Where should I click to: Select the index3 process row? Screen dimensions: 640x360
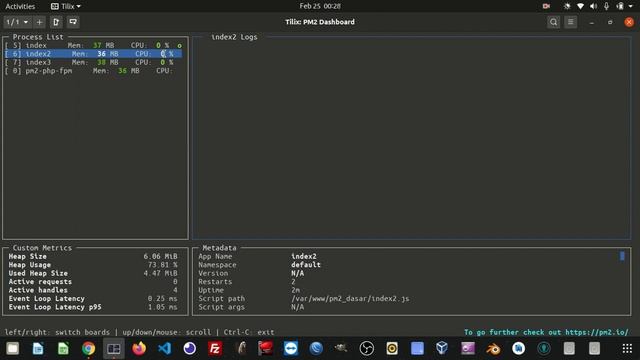click(x=93, y=62)
